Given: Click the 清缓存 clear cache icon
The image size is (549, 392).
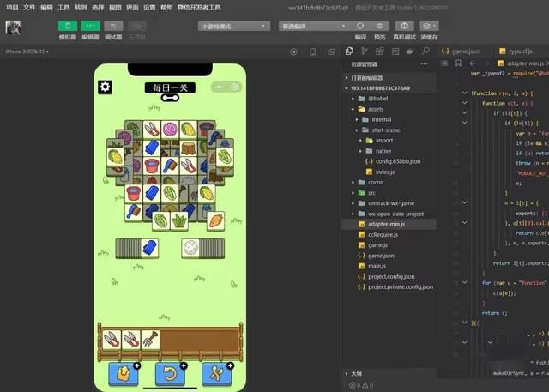Looking at the screenshot, I should (x=430, y=27).
